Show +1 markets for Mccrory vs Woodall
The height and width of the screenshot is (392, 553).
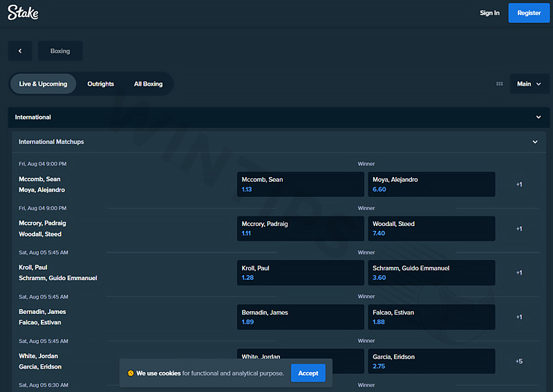519,229
